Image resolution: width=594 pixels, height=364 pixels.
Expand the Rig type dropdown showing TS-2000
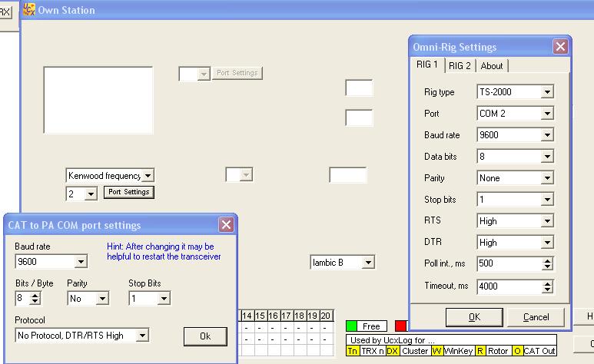[x=546, y=92]
